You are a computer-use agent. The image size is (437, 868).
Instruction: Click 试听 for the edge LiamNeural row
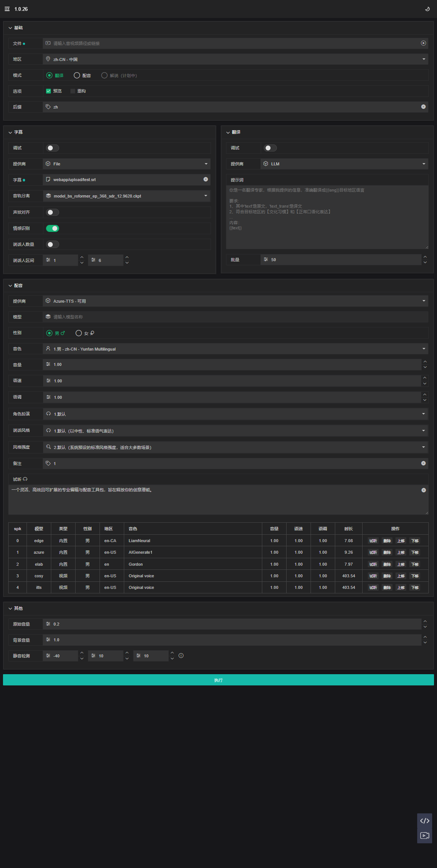(x=373, y=541)
